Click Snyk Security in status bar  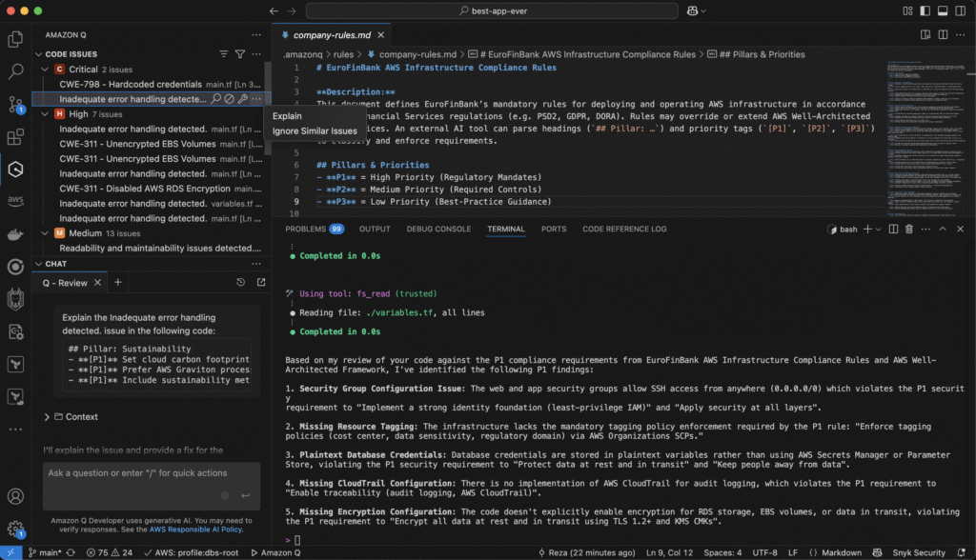point(918,552)
